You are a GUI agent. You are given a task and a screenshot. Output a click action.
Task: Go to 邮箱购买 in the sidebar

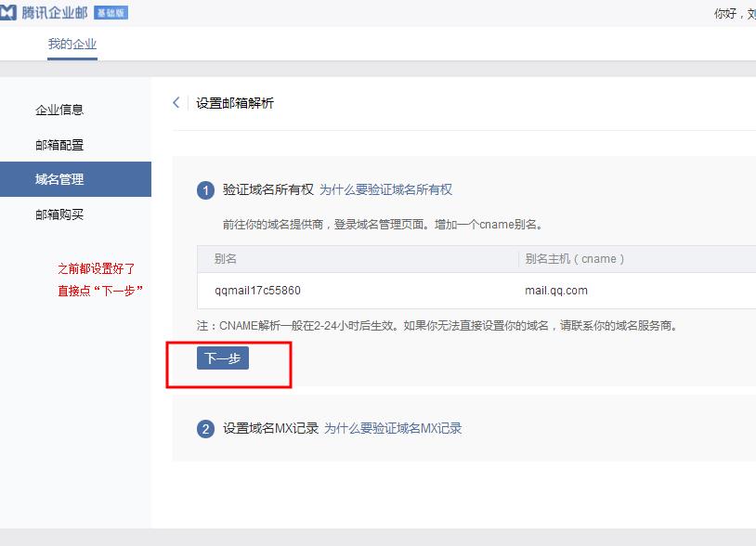click(59, 214)
